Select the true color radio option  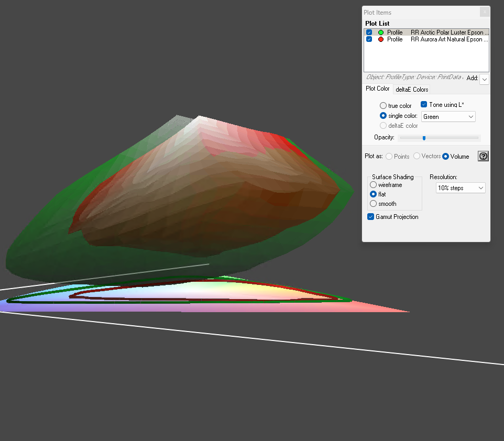point(383,106)
